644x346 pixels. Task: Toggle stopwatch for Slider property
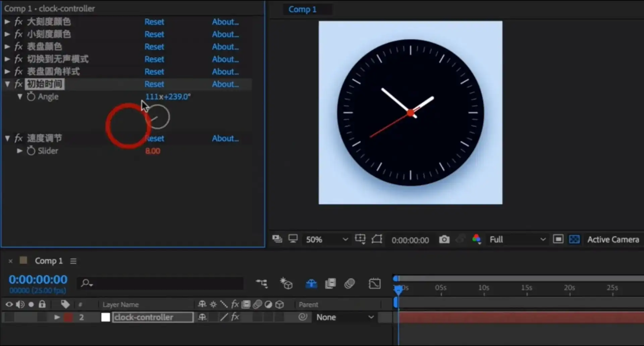click(x=31, y=151)
